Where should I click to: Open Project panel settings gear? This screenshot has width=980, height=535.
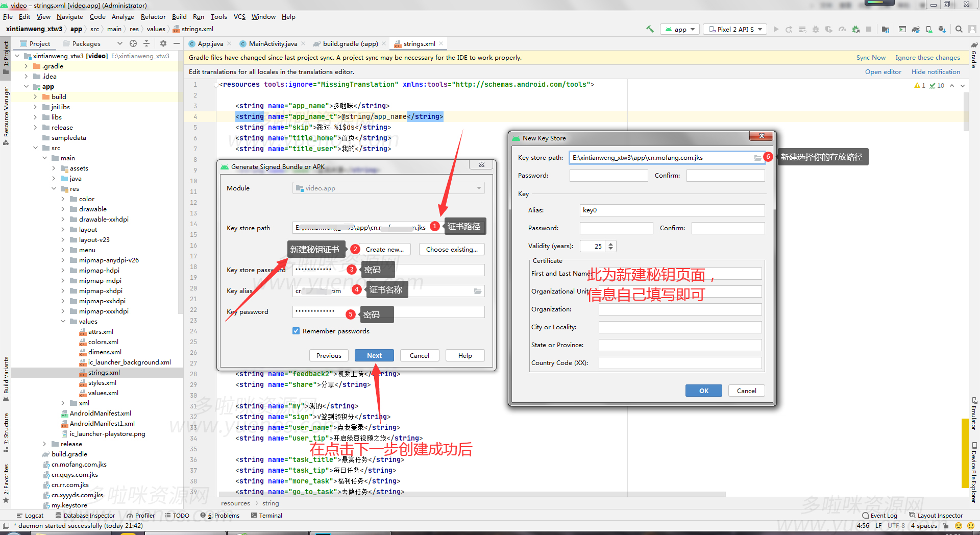(163, 43)
